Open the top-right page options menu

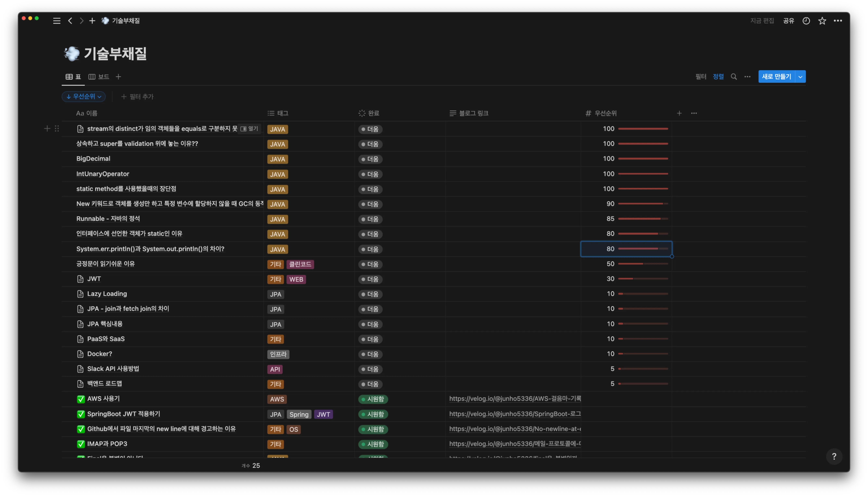pyautogui.click(x=838, y=21)
